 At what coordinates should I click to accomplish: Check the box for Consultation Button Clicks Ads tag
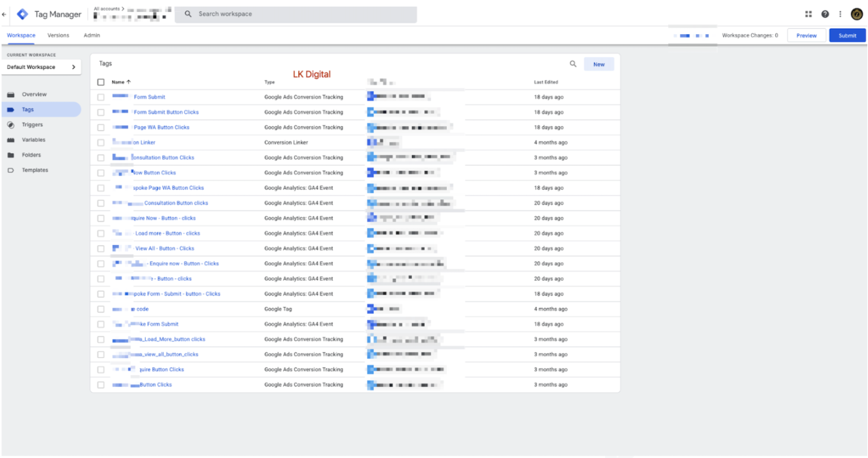coord(101,158)
